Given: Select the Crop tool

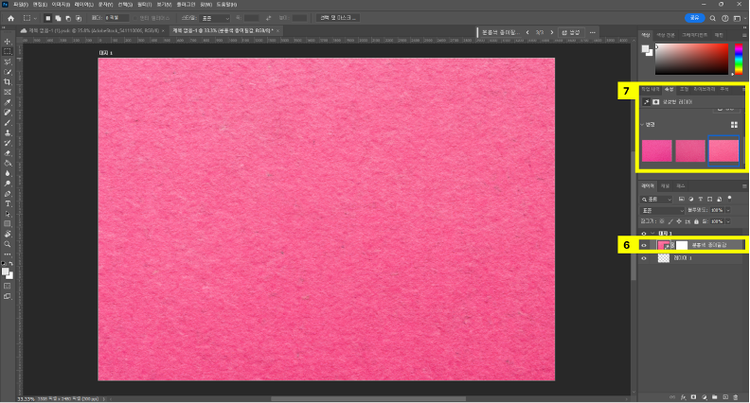Looking at the screenshot, I should [7, 82].
